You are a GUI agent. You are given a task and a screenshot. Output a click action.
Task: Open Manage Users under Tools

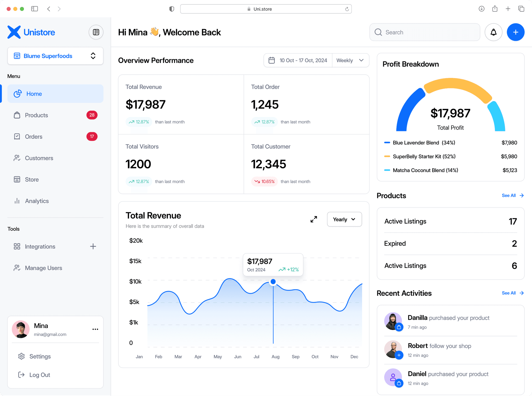(55, 268)
